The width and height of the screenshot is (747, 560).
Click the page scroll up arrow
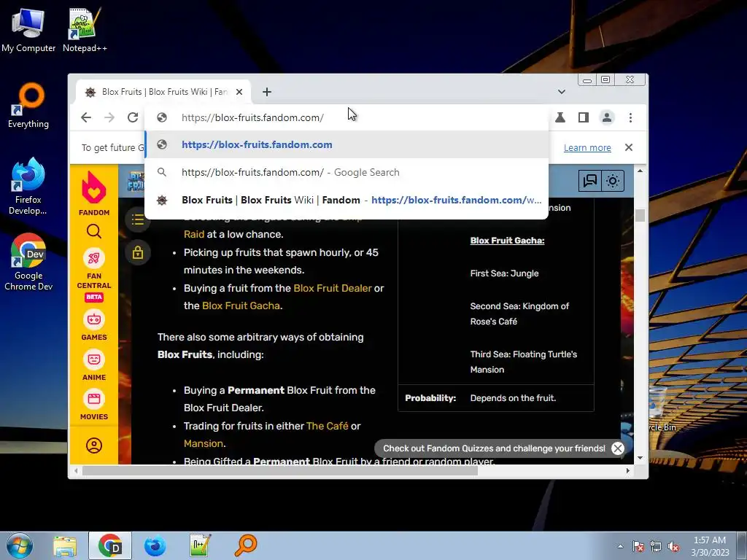point(640,171)
